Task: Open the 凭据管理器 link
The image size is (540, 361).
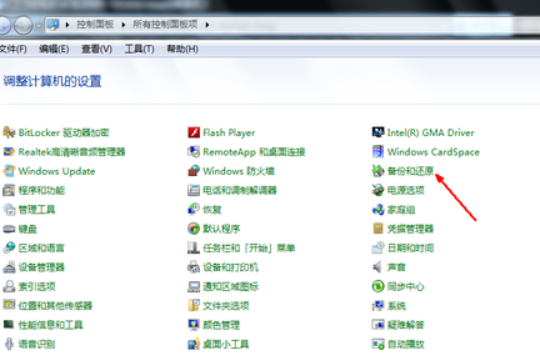Action: coord(411,229)
